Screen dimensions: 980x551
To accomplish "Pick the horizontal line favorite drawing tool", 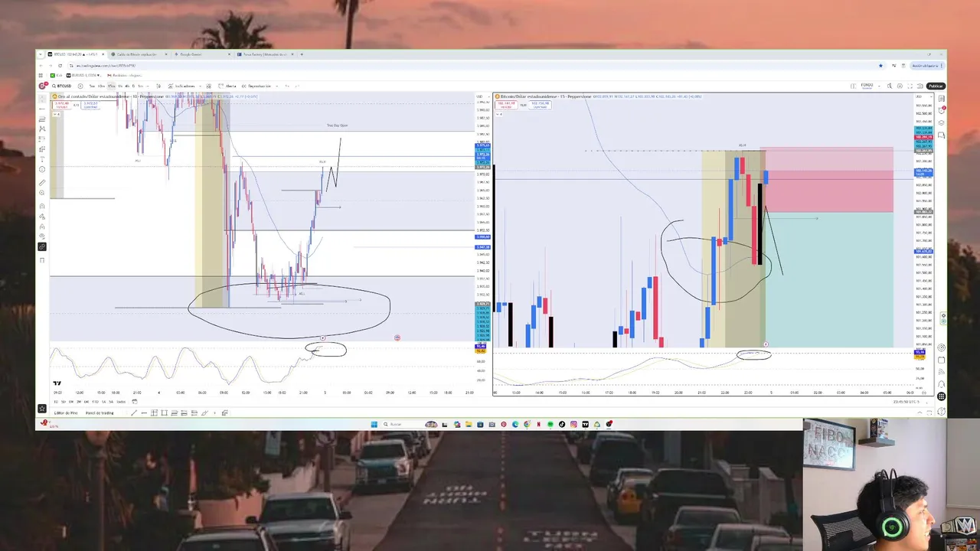I will pos(144,412).
